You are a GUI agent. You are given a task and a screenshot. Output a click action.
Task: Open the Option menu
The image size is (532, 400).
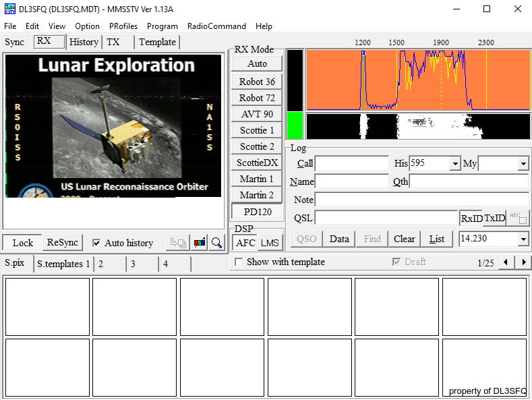87,26
